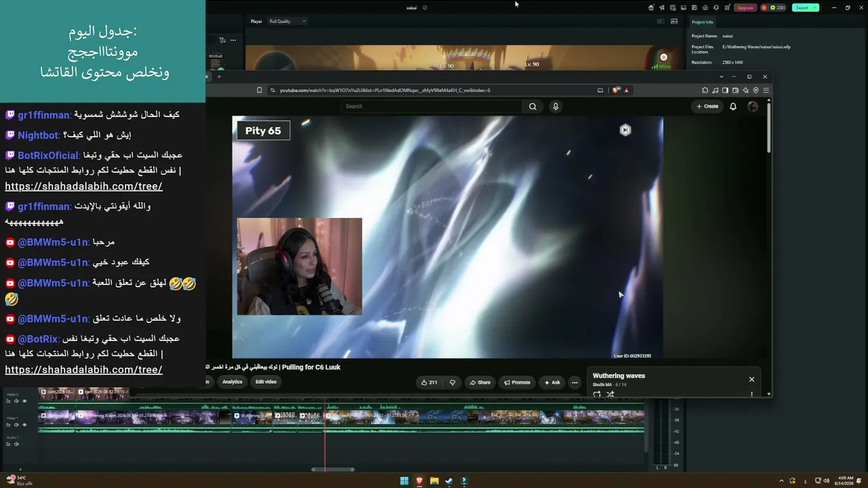This screenshot has width=868, height=488.
Task: Open the shahadalabih.com link in BotRixOficial message
Action: click(x=83, y=186)
